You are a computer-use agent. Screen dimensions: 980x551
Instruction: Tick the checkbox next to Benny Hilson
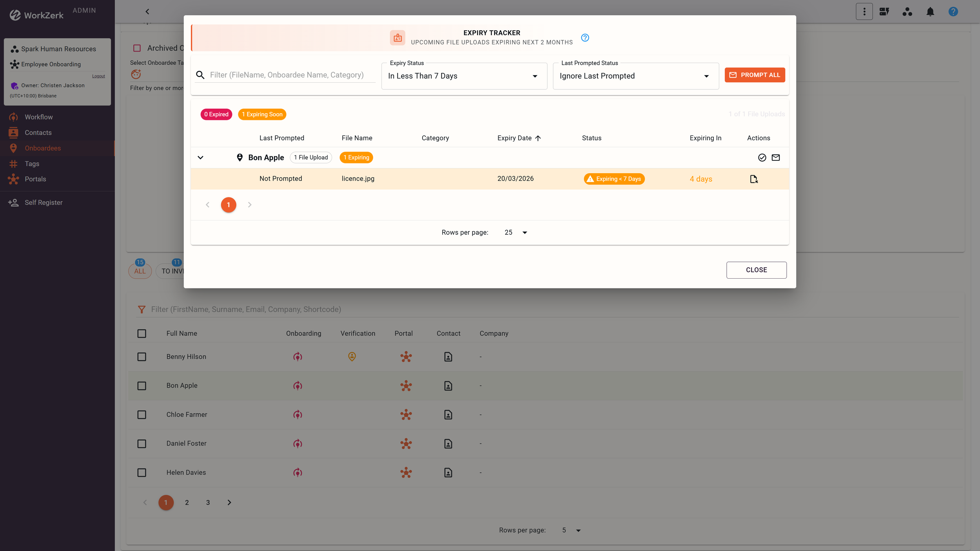coord(142,357)
